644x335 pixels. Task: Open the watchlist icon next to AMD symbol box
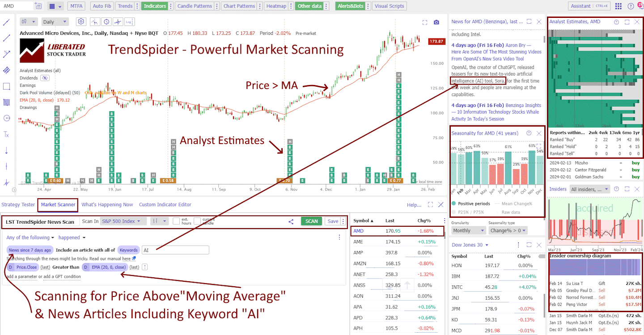pos(38,6)
